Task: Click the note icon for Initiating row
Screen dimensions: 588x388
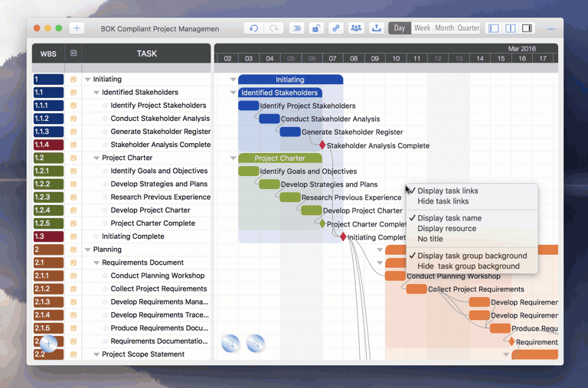Action: tap(73, 80)
